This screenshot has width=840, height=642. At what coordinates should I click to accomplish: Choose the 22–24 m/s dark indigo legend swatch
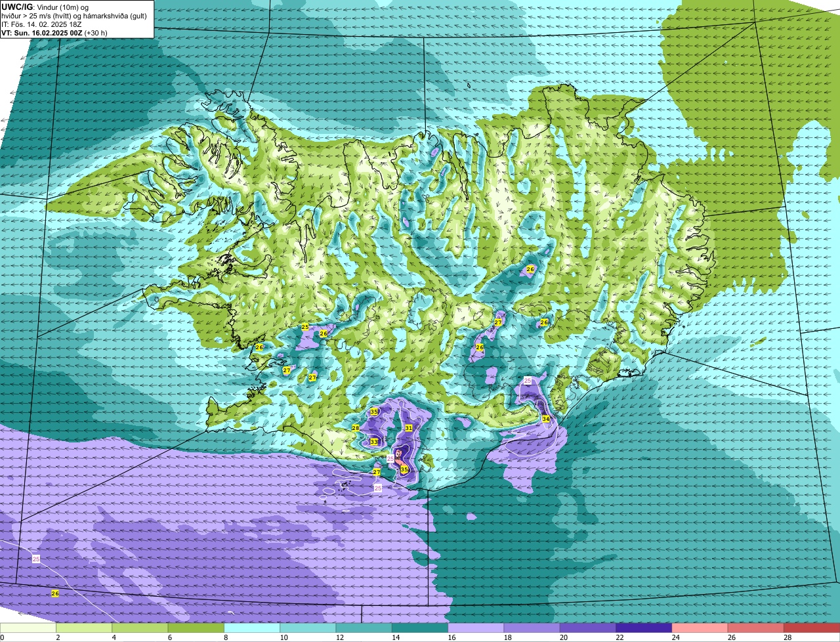(x=644, y=628)
